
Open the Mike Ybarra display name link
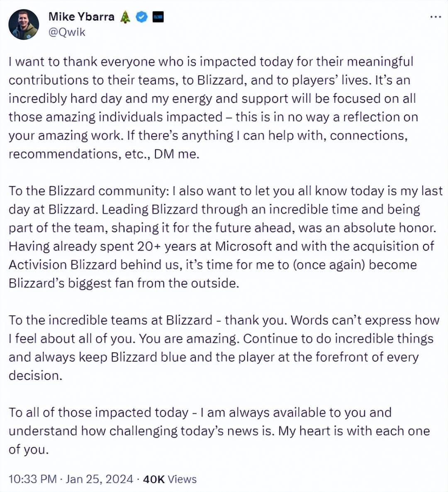click(x=81, y=17)
